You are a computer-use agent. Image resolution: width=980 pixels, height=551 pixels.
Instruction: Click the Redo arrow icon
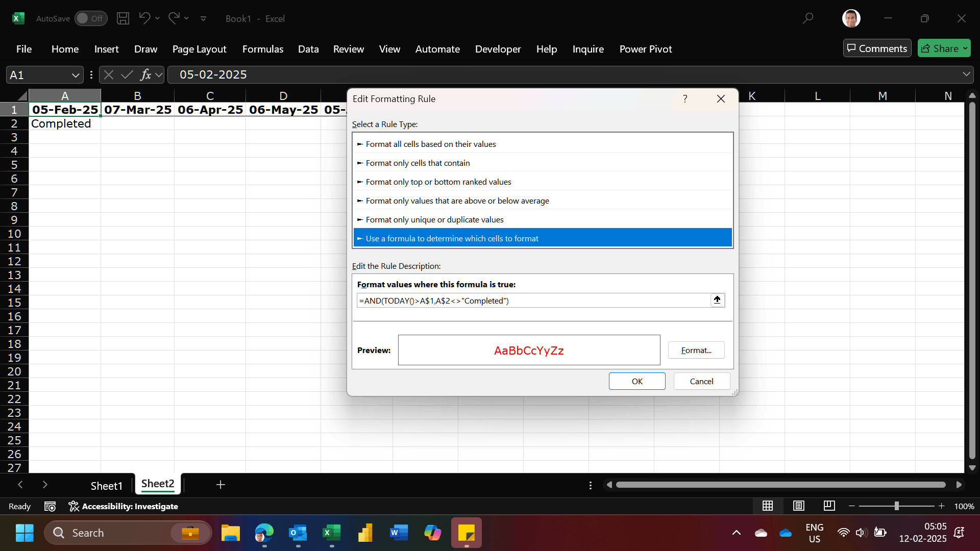(174, 18)
